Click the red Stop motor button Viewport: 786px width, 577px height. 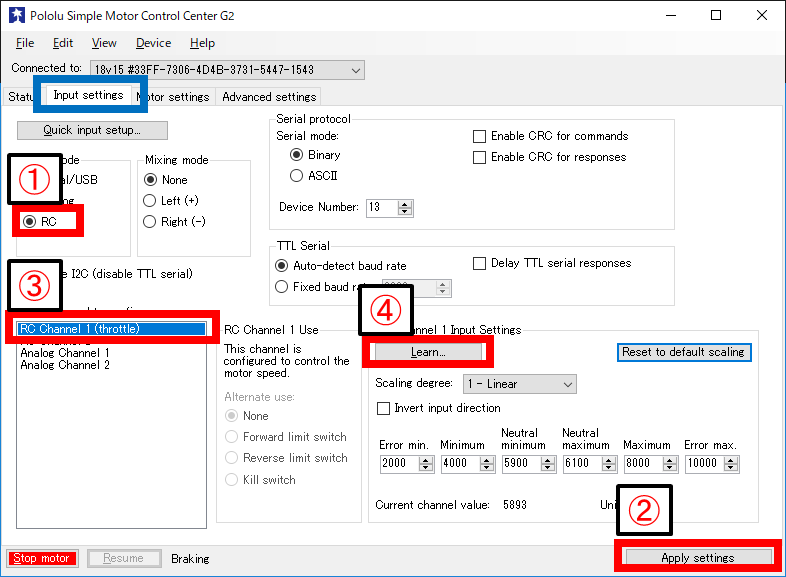[42, 558]
